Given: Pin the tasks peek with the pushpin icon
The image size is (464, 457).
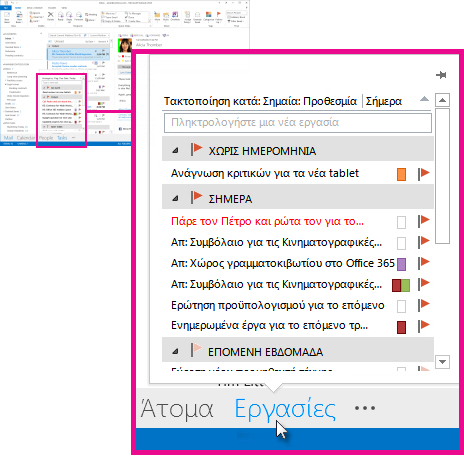Looking at the screenshot, I should [441, 75].
